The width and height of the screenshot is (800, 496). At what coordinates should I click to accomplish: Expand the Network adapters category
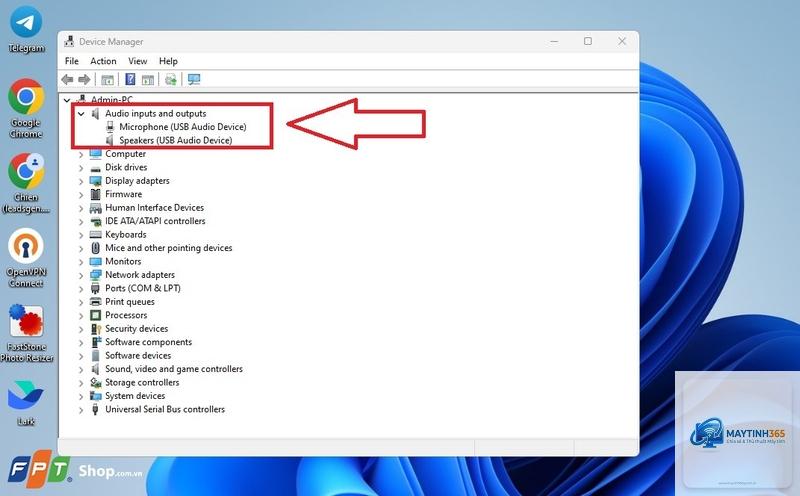81,276
